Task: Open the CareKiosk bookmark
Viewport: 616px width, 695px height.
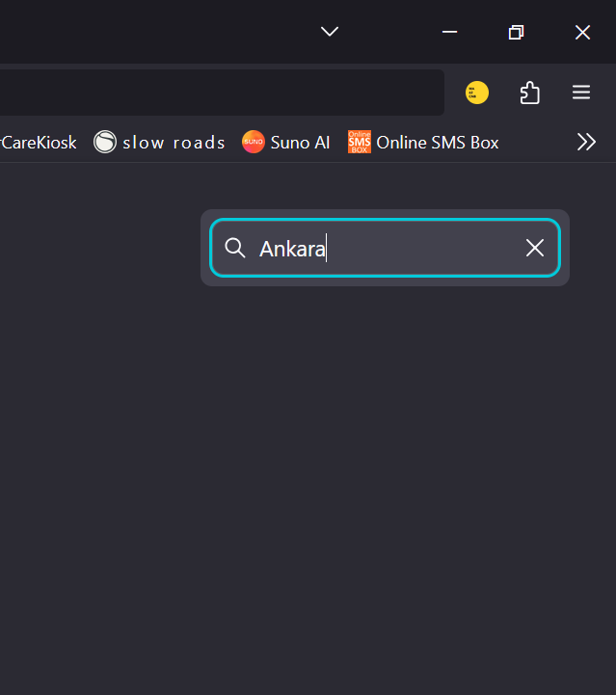Action: pyautogui.click(x=39, y=143)
